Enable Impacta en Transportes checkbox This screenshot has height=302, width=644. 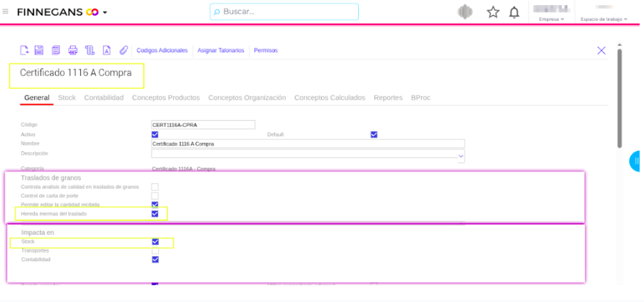point(155,251)
